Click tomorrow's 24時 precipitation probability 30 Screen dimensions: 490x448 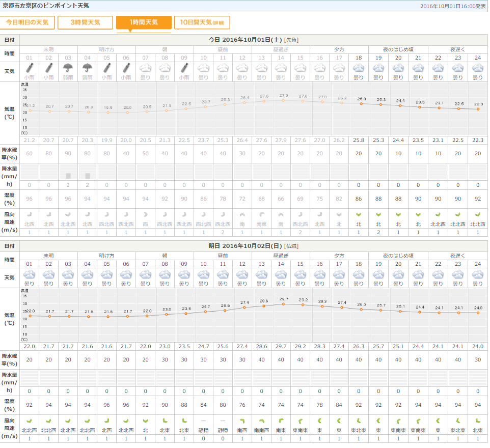click(478, 360)
